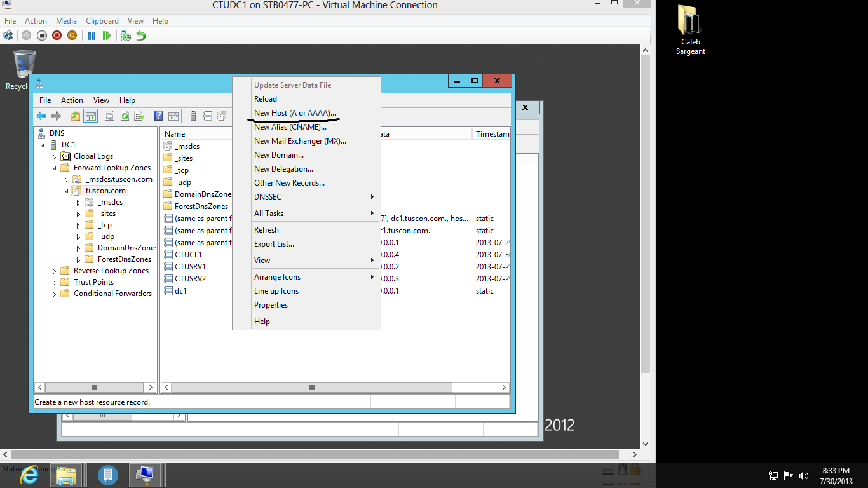868x488 pixels.
Task: Collapse the tuscon.com zone node
Action: click(66, 191)
